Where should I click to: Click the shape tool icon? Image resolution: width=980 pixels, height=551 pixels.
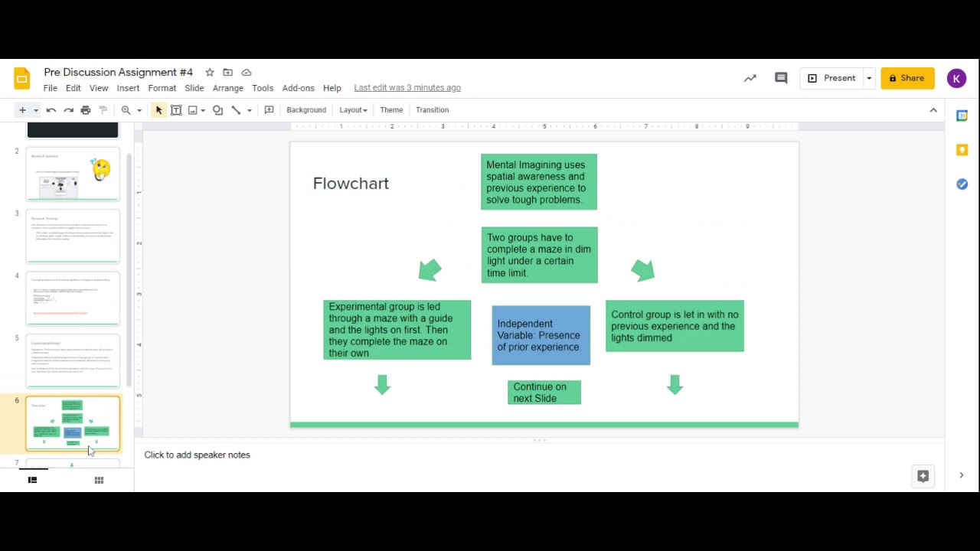click(x=218, y=110)
